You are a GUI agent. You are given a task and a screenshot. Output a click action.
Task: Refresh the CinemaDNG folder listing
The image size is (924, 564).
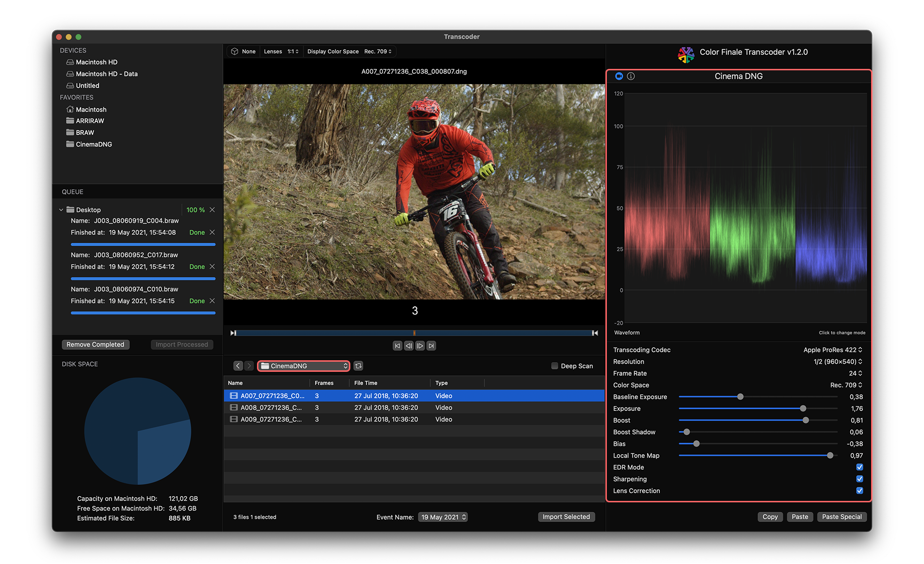click(358, 366)
